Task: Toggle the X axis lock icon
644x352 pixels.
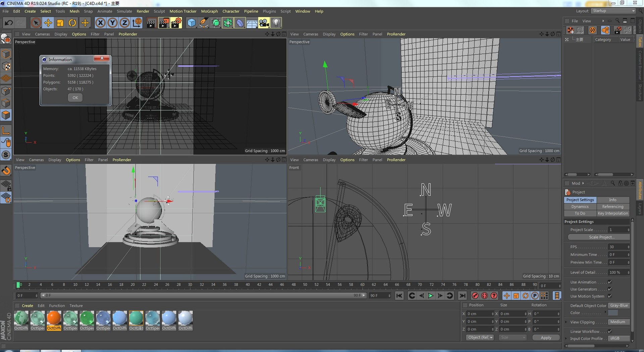Action: [x=100, y=23]
